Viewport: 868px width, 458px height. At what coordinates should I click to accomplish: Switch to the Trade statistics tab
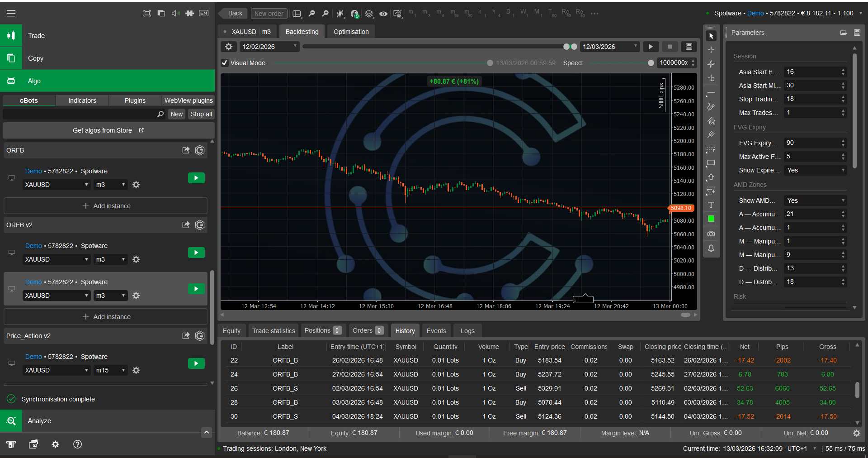(x=274, y=331)
